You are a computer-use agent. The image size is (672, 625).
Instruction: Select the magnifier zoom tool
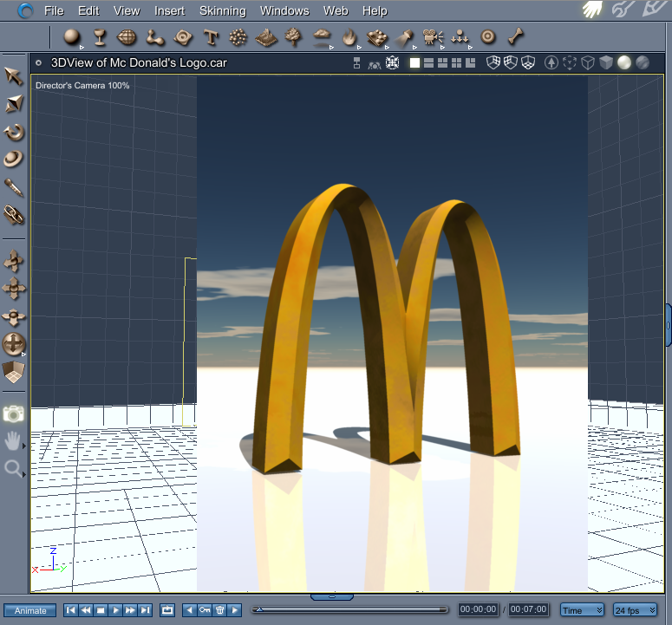[12, 468]
